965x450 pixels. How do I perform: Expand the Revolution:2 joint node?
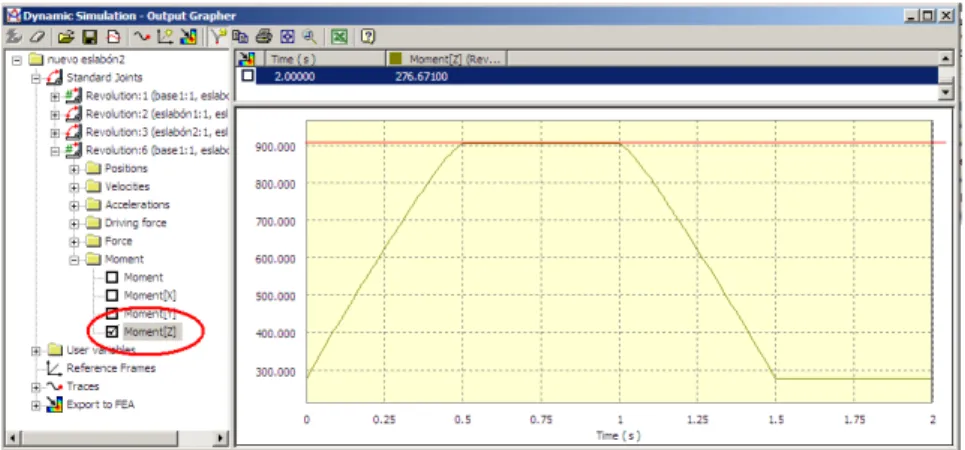pos(55,115)
